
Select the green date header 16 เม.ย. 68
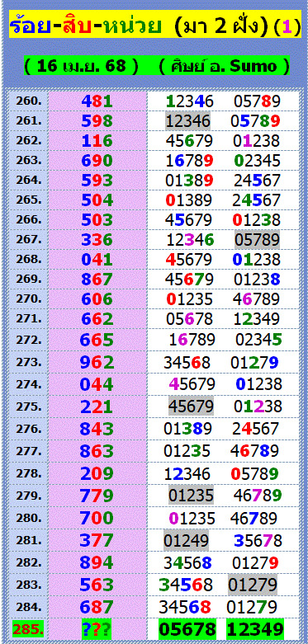pos(157,66)
